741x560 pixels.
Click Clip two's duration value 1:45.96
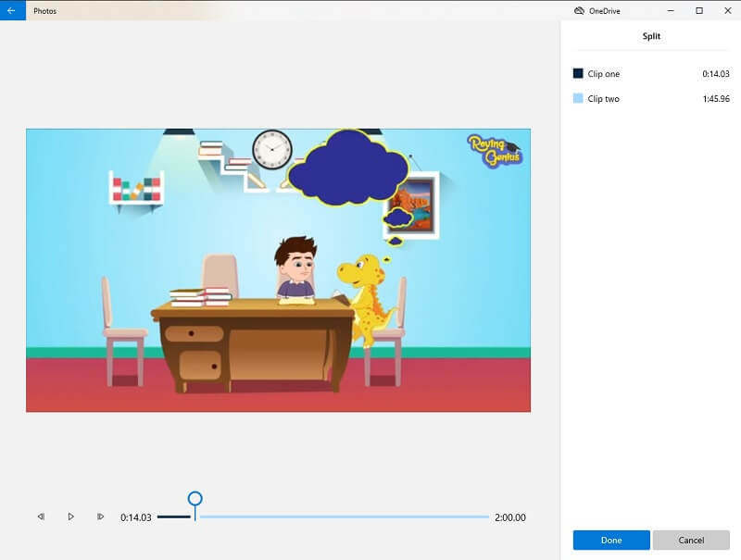tap(716, 98)
